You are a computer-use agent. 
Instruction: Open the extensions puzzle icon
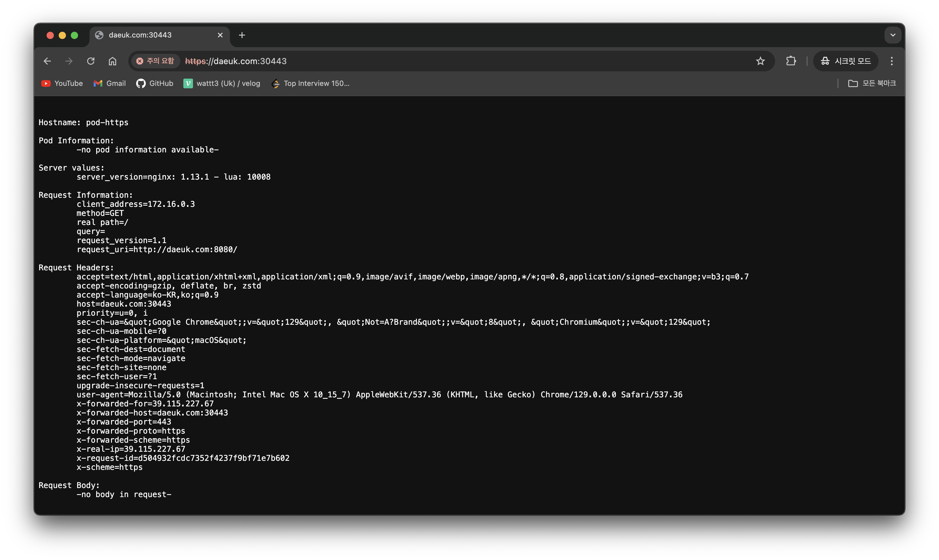point(791,61)
